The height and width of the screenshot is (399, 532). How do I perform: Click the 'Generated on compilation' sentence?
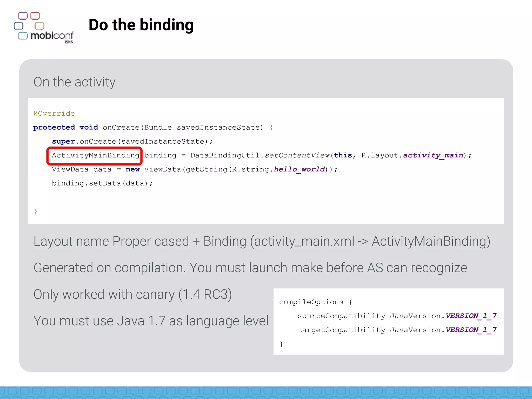[x=250, y=268]
